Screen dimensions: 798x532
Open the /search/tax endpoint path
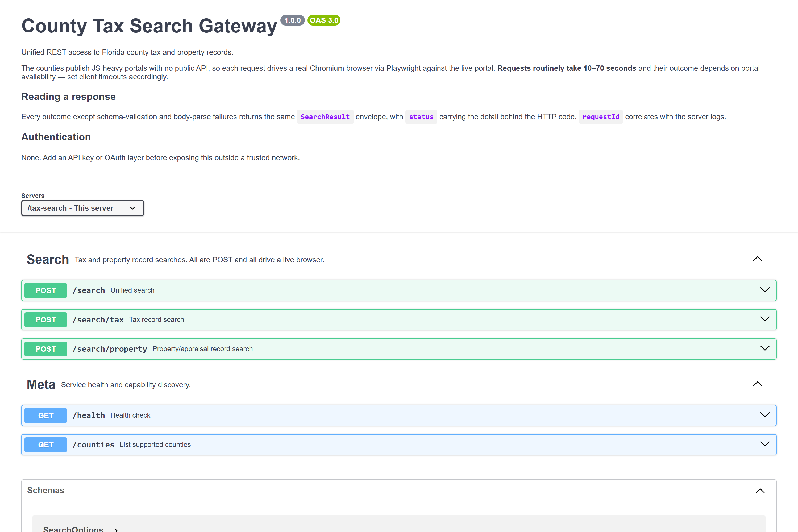click(98, 320)
